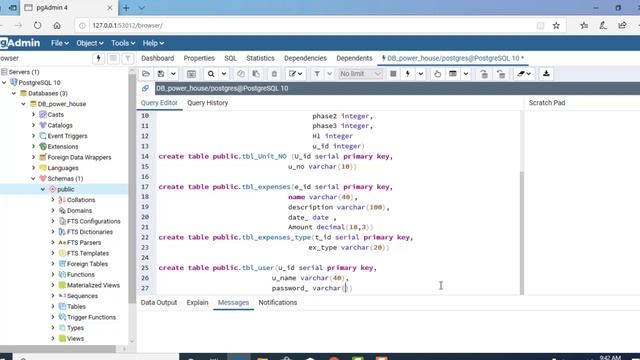
Task: Click the Find magnifier icon
Action: point(211,74)
